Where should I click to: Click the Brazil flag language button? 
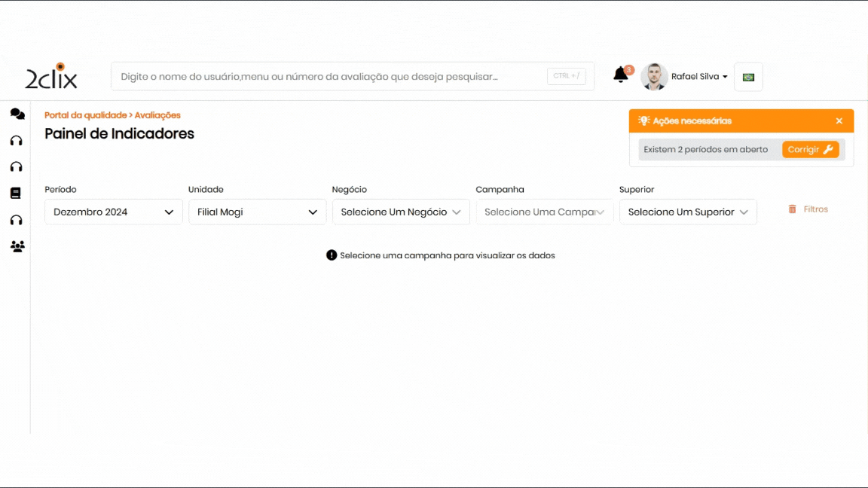(748, 77)
